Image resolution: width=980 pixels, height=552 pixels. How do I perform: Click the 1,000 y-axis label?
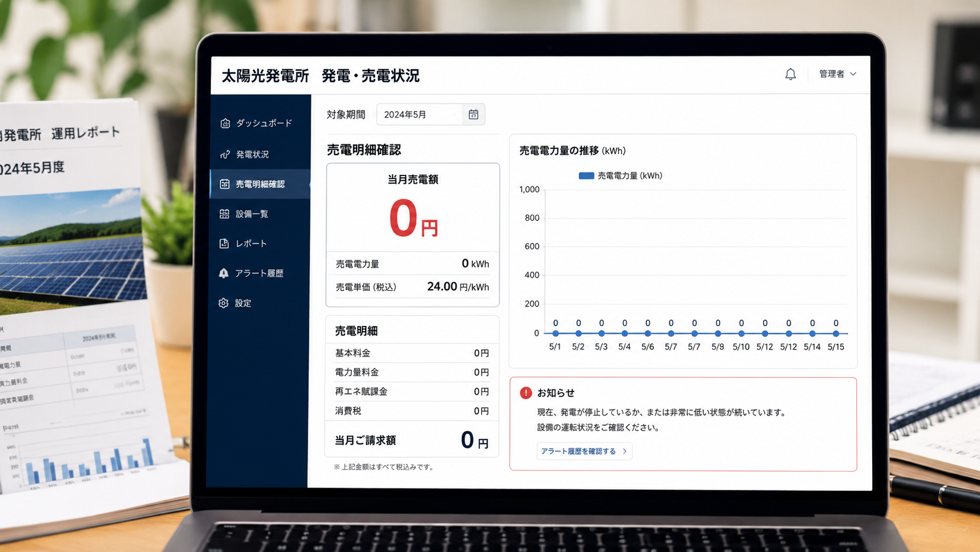pos(529,189)
